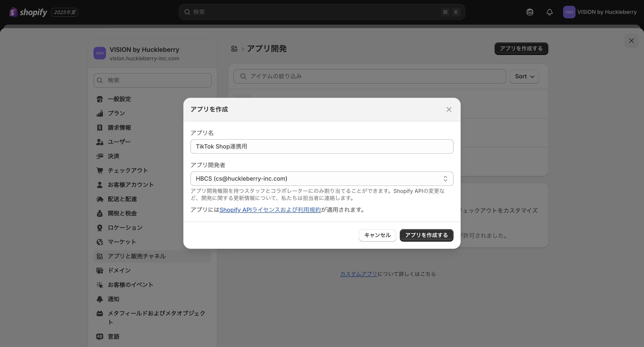Confirm with アプリを作成する in dialog
The height and width of the screenshot is (347, 644).
point(426,235)
